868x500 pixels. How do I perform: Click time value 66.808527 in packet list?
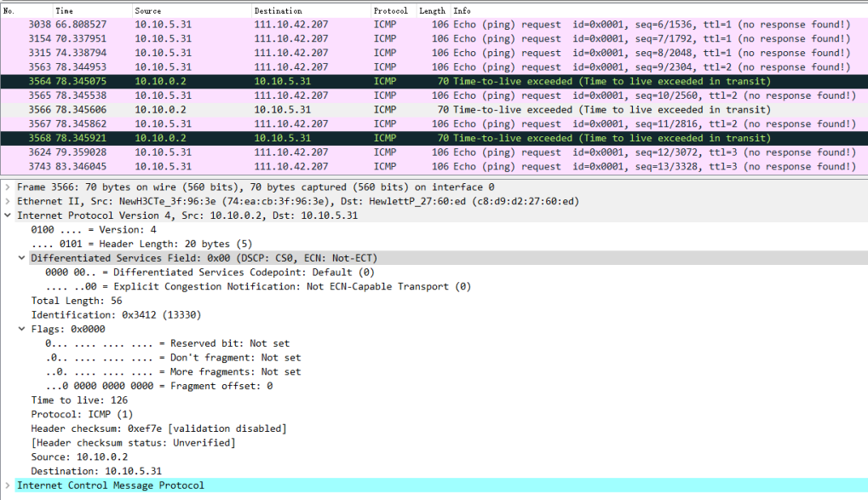coord(81,25)
